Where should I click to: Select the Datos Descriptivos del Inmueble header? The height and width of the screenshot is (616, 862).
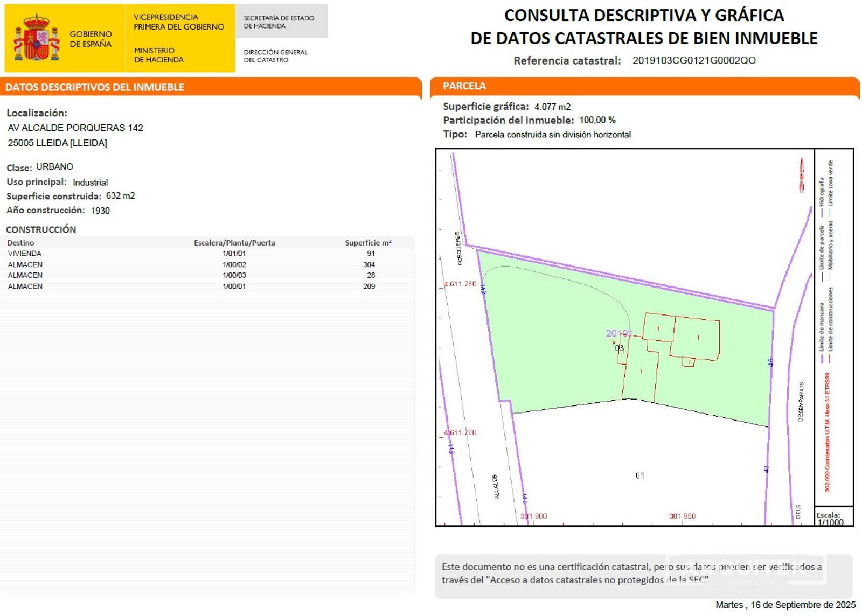(95, 87)
